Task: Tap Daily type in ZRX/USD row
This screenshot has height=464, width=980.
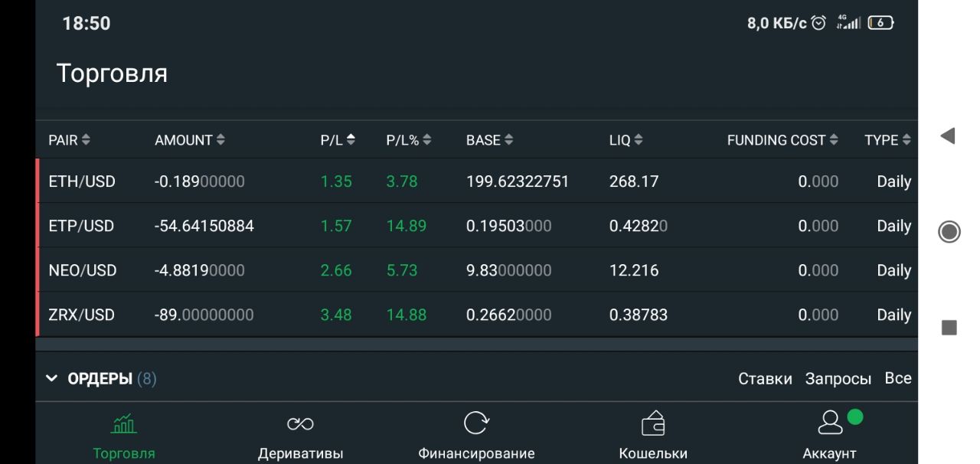Action: (894, 315)
